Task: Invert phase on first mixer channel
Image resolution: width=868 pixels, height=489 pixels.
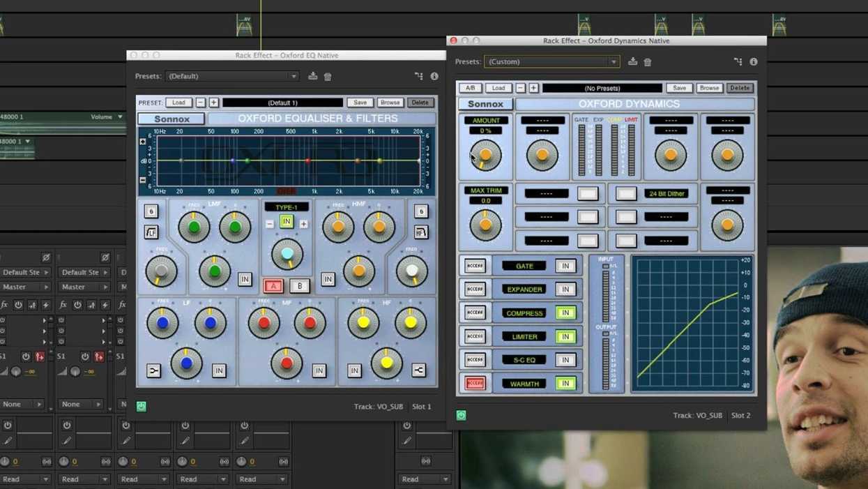Action: 46,257
